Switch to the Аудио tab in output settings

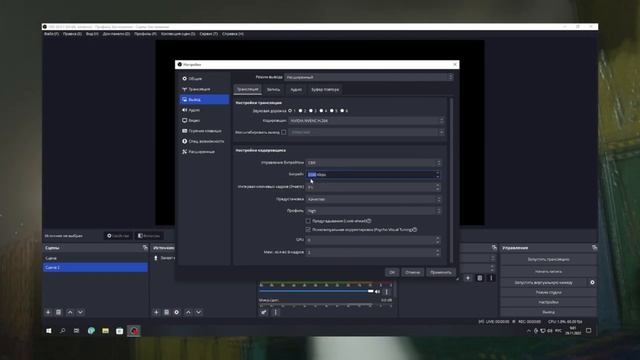coord(296,89)
